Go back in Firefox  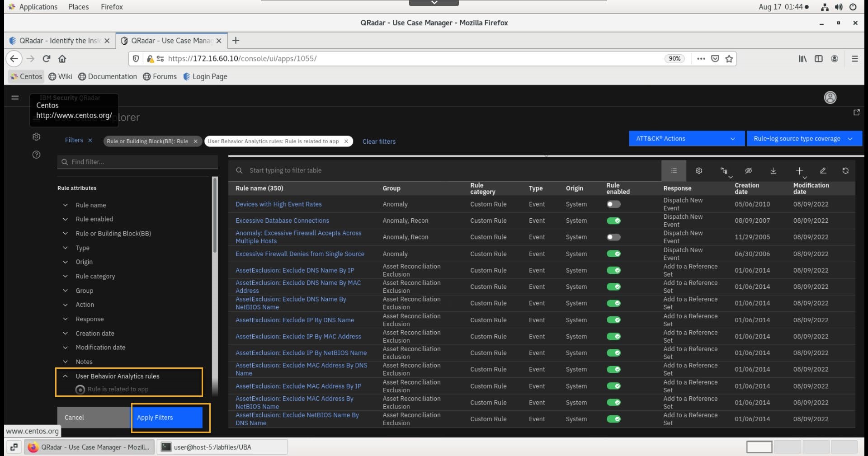(x=14, y=59)
